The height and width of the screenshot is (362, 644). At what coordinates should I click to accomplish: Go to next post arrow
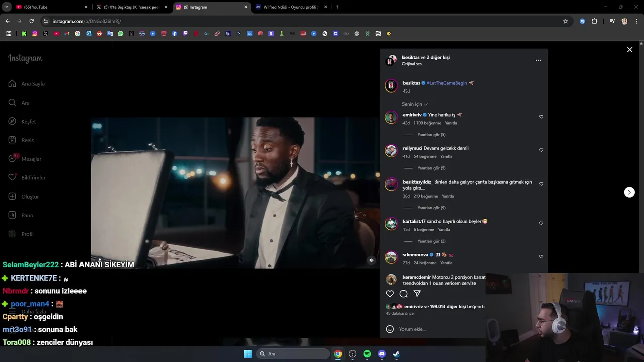click(629, 192)
